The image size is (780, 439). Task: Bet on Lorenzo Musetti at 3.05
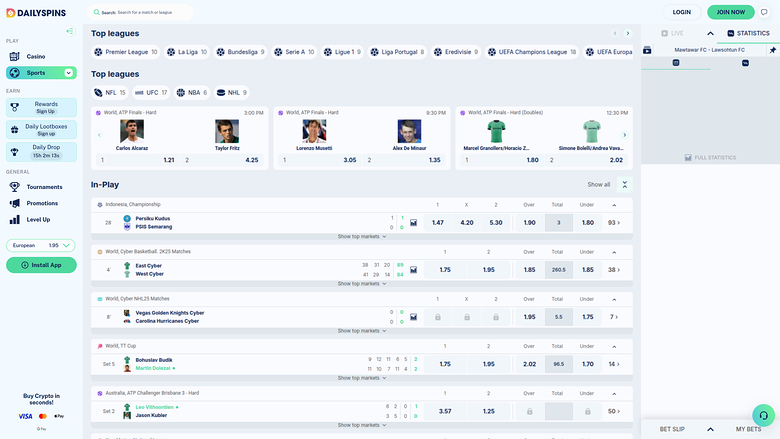pyautogui.click(x=320, y=160)
